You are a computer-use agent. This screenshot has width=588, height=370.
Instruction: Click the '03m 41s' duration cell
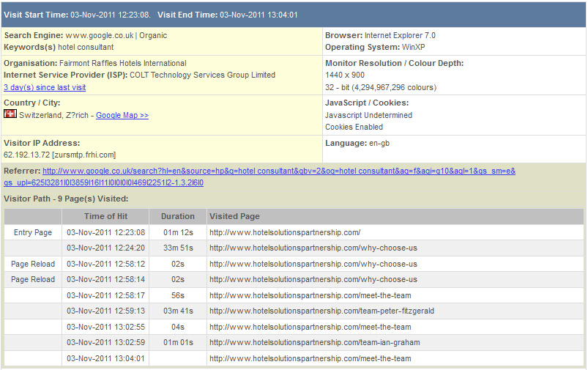pos(178,311)
